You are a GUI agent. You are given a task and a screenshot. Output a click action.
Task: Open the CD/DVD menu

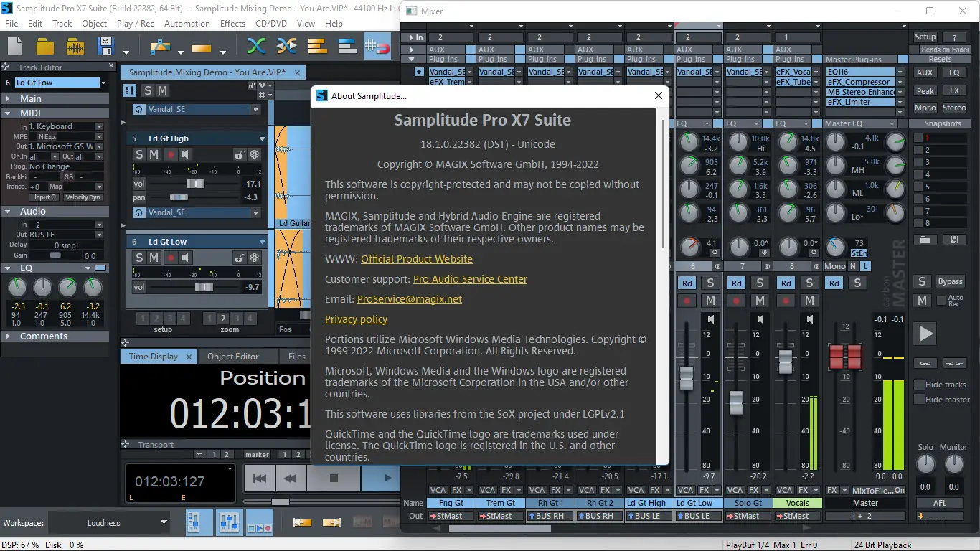(272, 23)
